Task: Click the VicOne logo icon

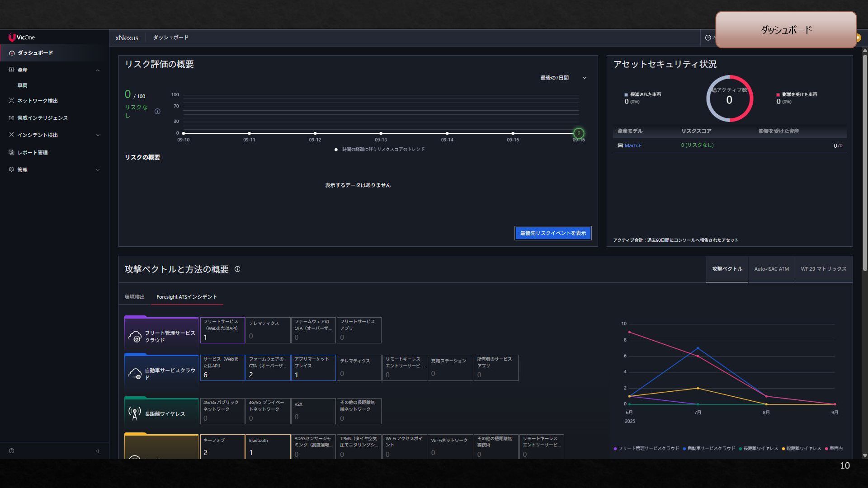Action: click(12, 38)
